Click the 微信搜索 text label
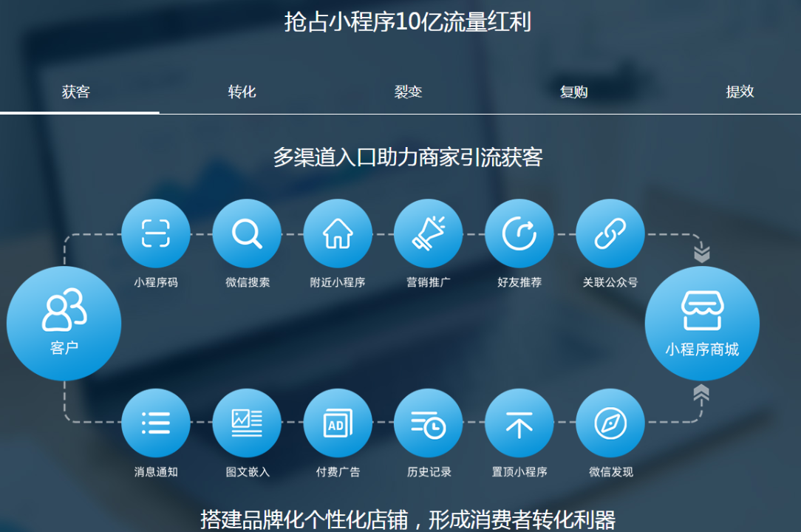This screenshot has height=532, width=801. point(248,283)
